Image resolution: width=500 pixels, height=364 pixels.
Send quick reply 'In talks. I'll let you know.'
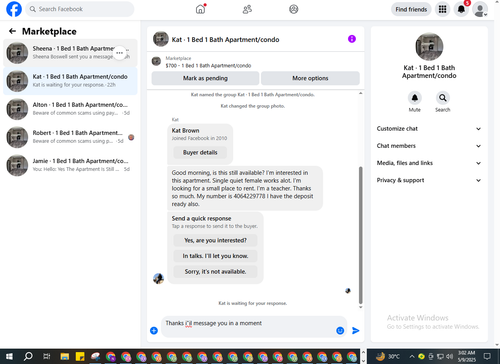tap(215, 256)
